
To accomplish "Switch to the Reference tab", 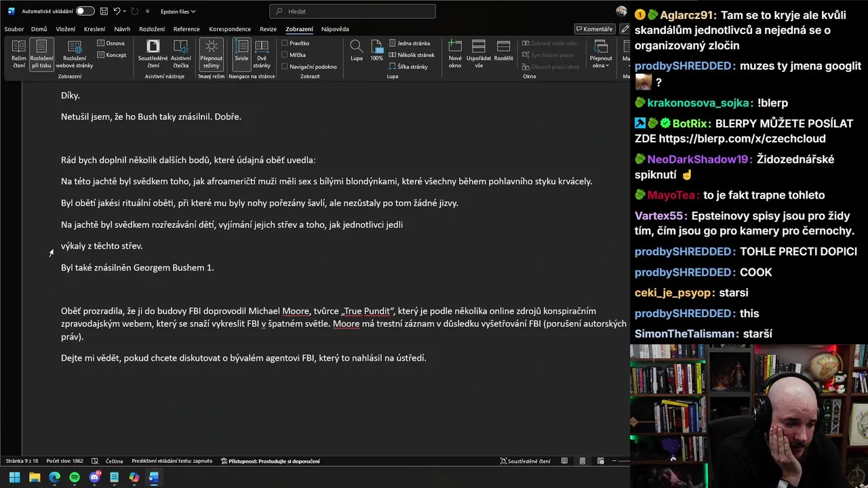I will [x=186, y=29].
